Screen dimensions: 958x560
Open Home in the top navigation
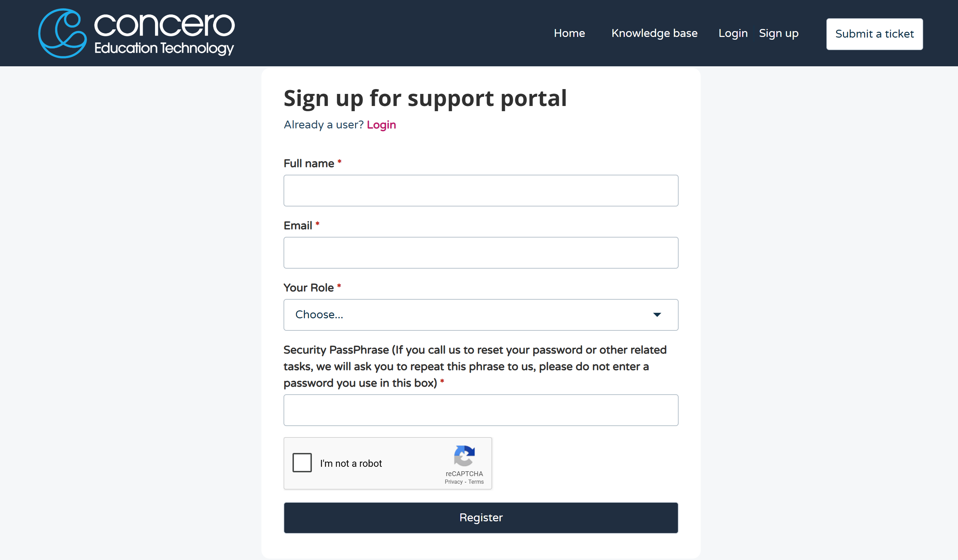(569, 33)
